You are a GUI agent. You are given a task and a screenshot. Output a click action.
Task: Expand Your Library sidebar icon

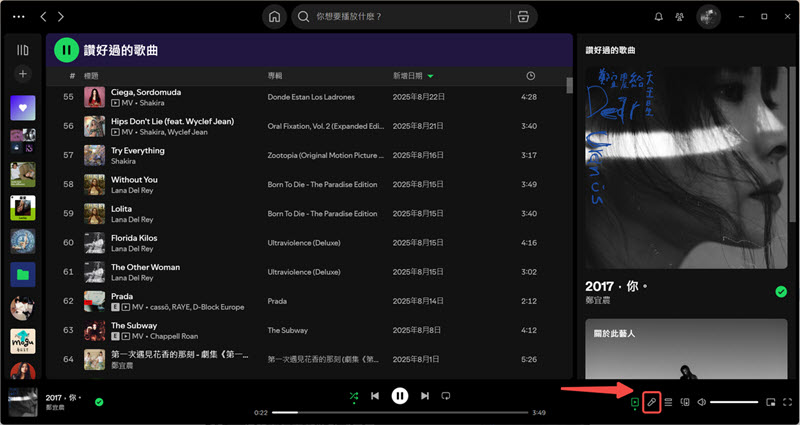click(22, 50)
